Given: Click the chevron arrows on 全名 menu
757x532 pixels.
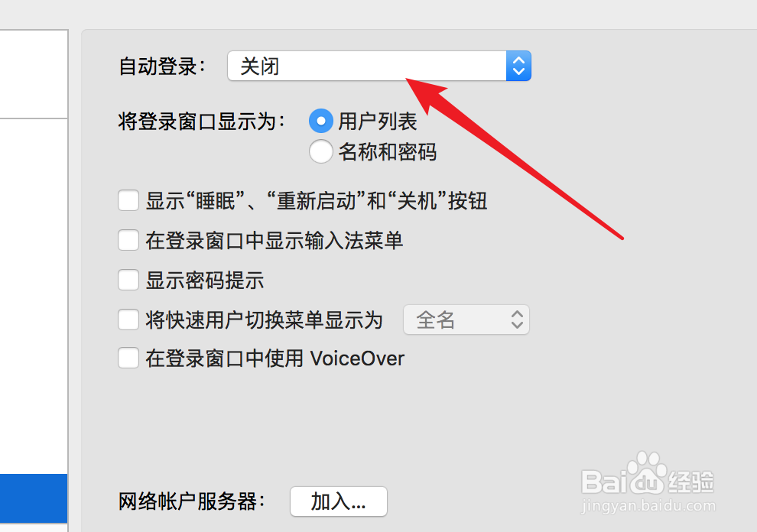Looking at the screenshot, I should pos(517,320).
